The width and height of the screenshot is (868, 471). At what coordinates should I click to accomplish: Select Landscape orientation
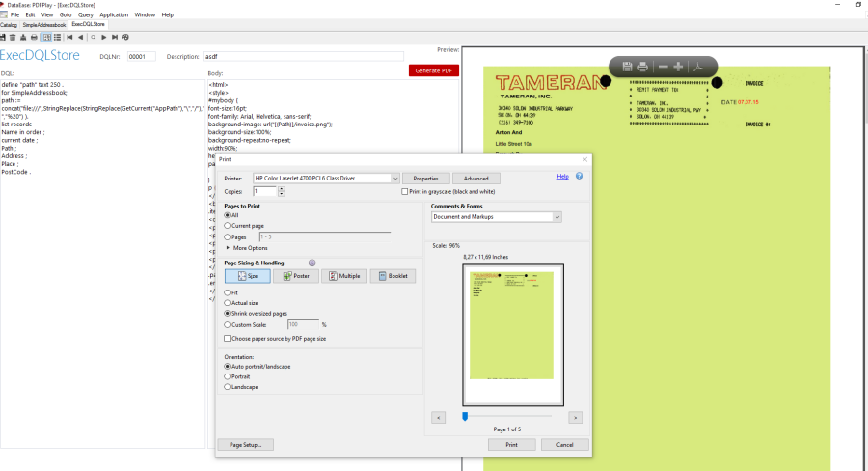pyautogui.click(x=227, y=387)
